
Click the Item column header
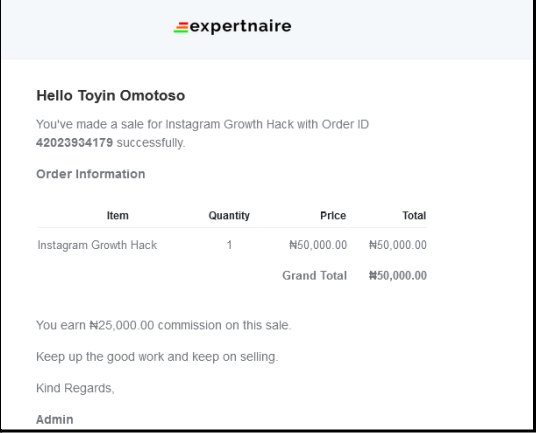pyautogui.click(x=118, y=215)
